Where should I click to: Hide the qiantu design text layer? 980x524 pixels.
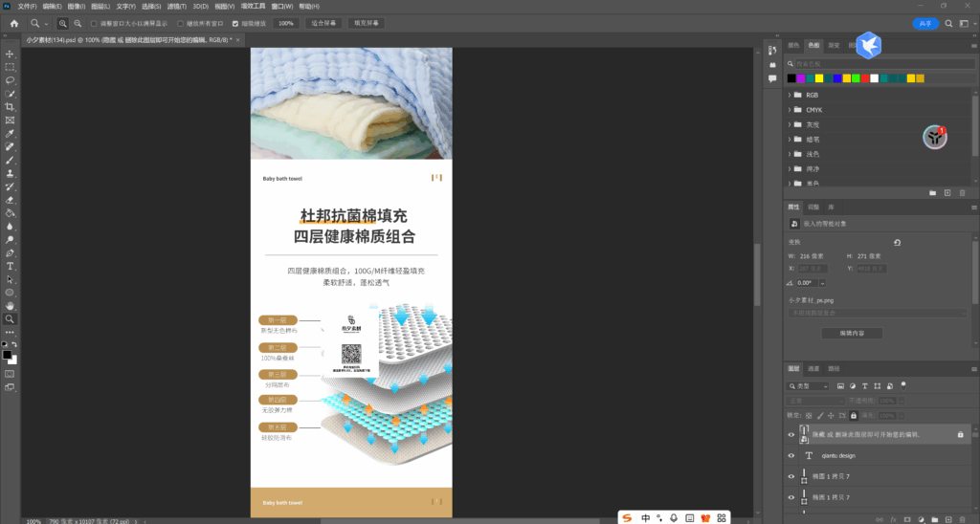(x=791, y=455)
